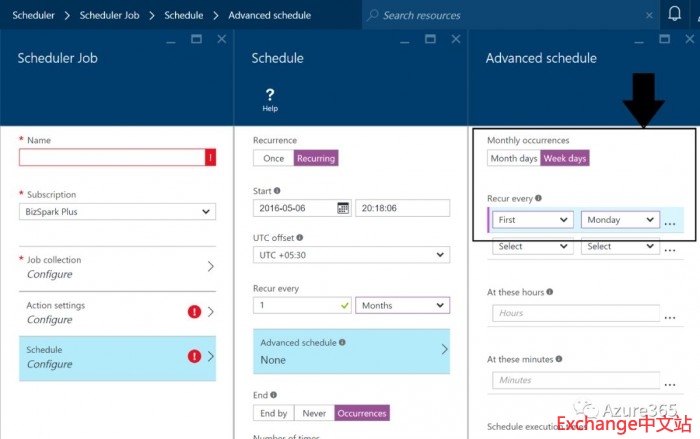
Task: Click the red error icon on Action settings
Action: coord(195,312)
